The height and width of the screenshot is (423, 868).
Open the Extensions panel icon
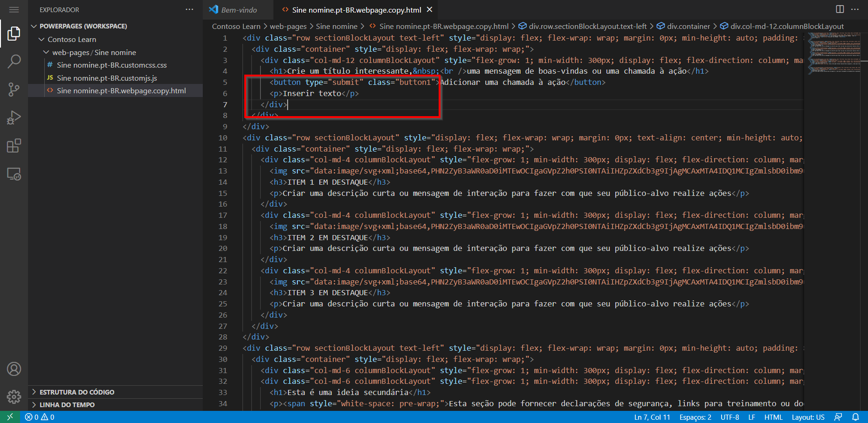click(14, 146)
